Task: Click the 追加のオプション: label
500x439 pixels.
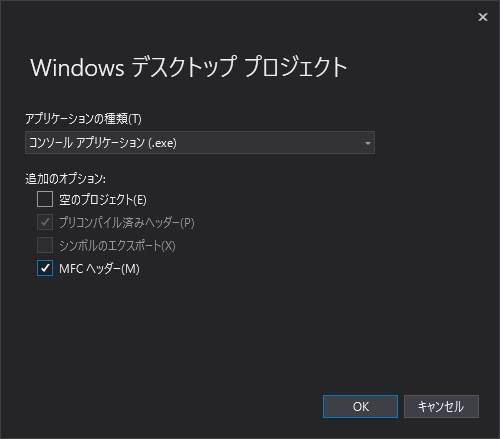Action: pos(66,179)
